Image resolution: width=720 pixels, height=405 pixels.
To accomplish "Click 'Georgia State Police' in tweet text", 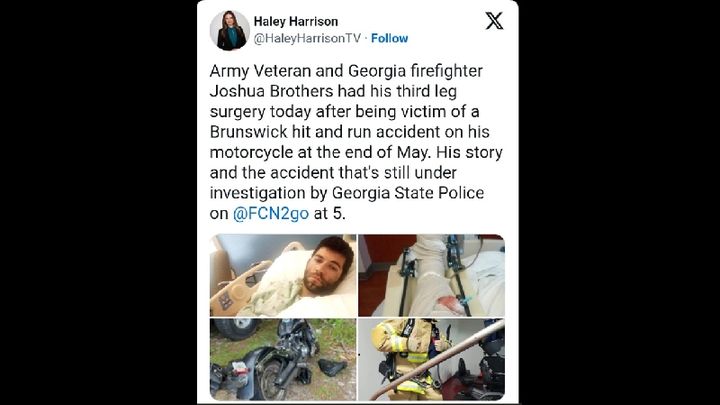I will pyautogui.click(x=408, y=193).
